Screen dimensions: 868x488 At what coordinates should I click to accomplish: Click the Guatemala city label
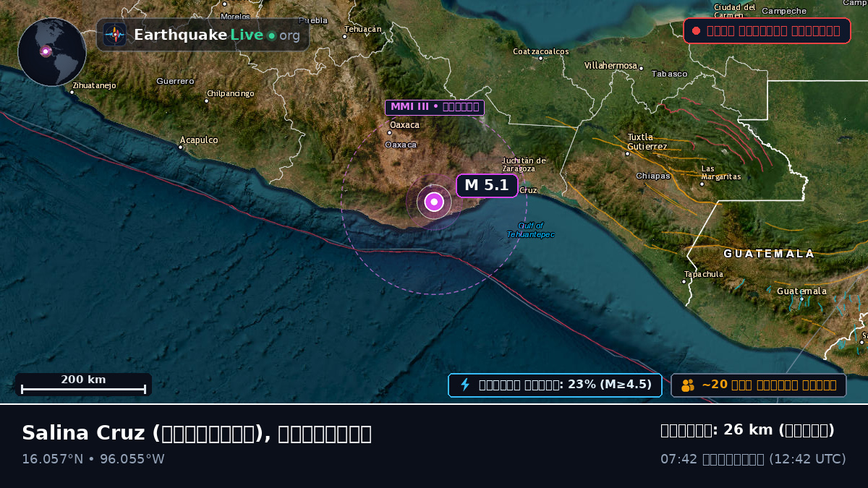click(801, 291)
